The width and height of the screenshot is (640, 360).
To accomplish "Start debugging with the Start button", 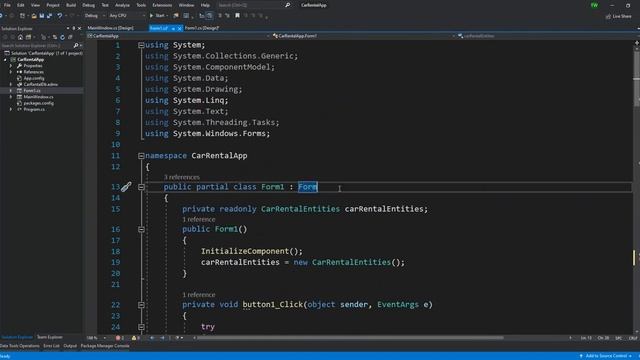I will (x=157, y=16).
